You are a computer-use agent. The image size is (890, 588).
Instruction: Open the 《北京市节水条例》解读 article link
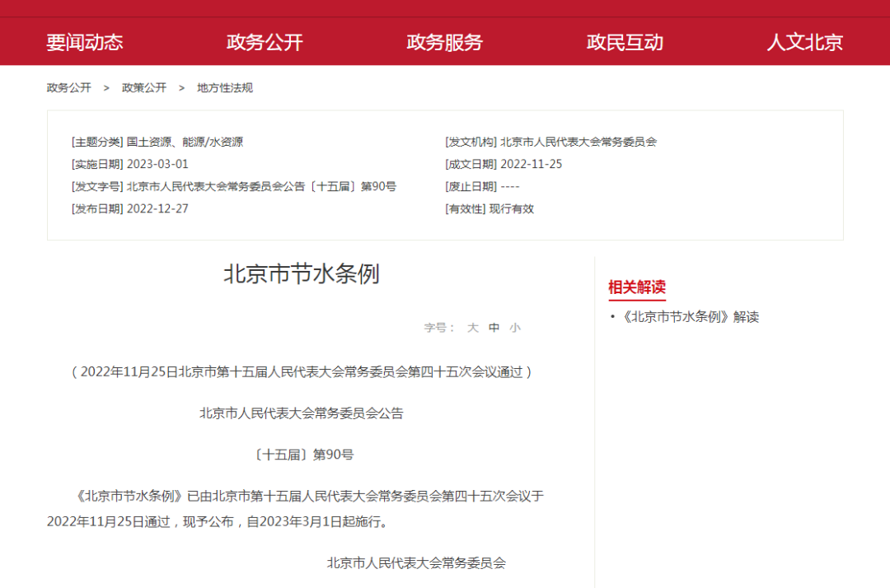pos(691,316)
